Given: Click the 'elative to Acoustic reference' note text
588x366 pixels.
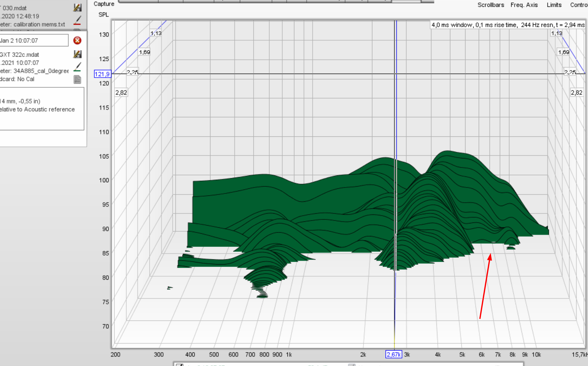Looking at the screenshot, I should (x=37, y=110).
